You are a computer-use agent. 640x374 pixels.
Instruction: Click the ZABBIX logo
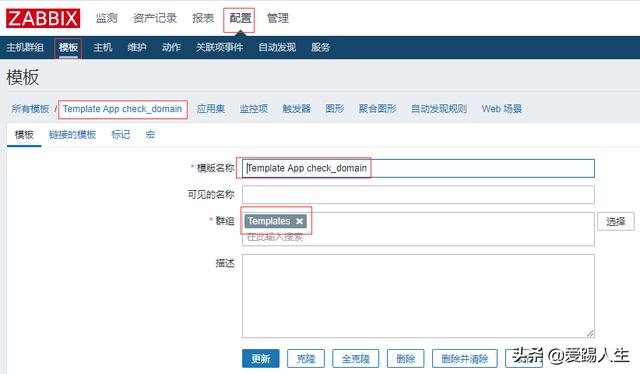click(x=43, y=18)
